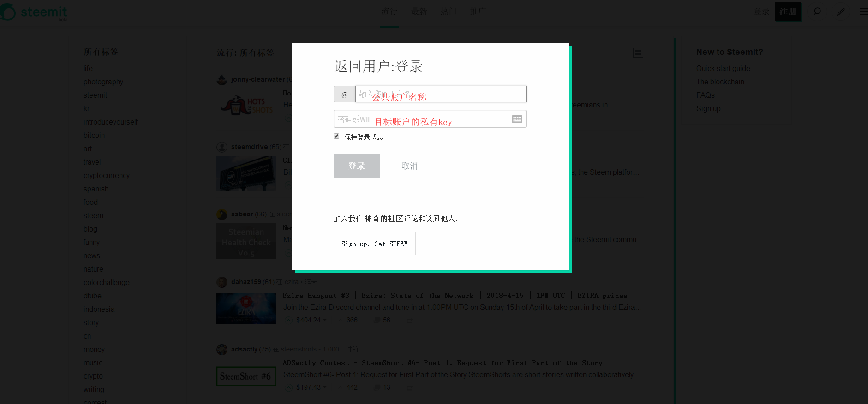Image resolution: width=868 pixels, height=404 pixels.
Task: Click asbear author avatar
Action: [222, 214]
